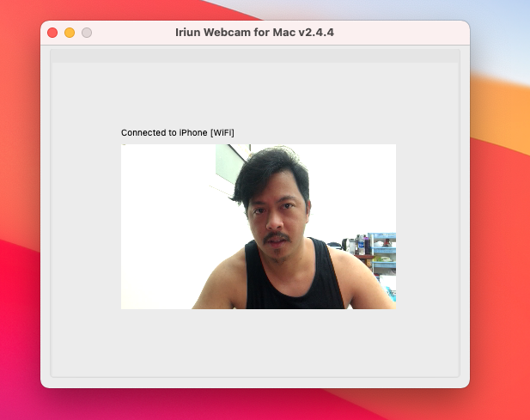Click the disabled zoom button in title bar
Image resolution: width=530 pixels, height=420 pixels.
(87, 33)
